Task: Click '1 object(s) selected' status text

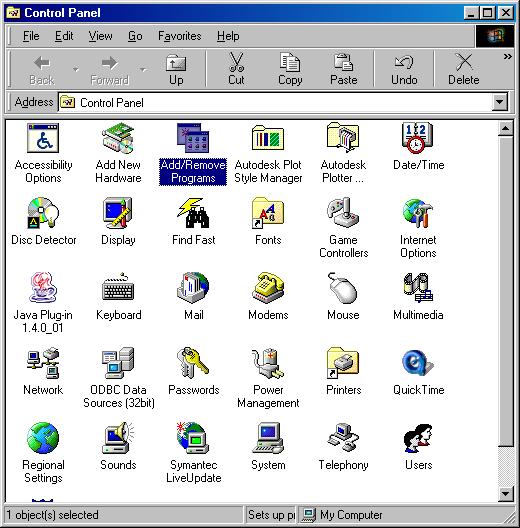Action: click(53, 515)
